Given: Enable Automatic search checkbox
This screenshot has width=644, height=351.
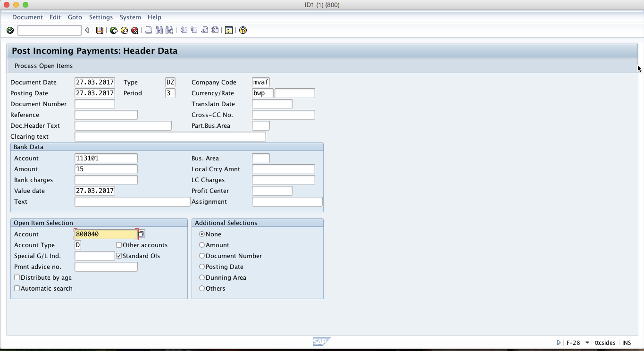Looking at the screenshot, I should (17, 288).
